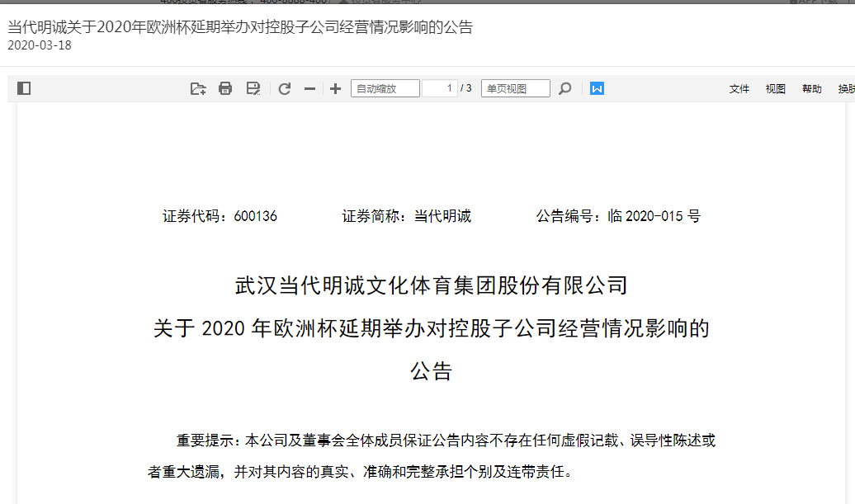Click the text 证券简称:当代明诚
The width and height of the screenshot is (855, 504).
coord(406,216)
